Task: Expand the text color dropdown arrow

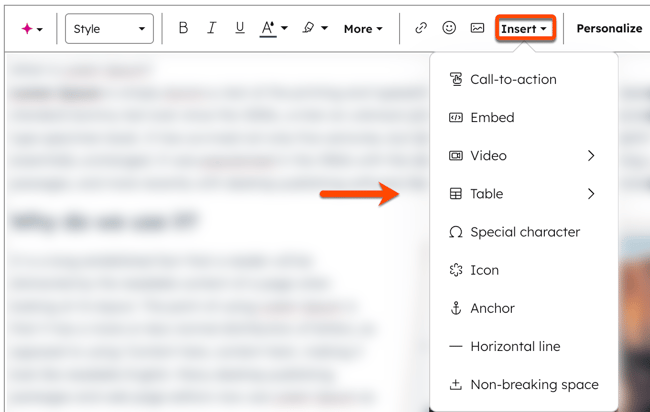Action: (284, 28)
